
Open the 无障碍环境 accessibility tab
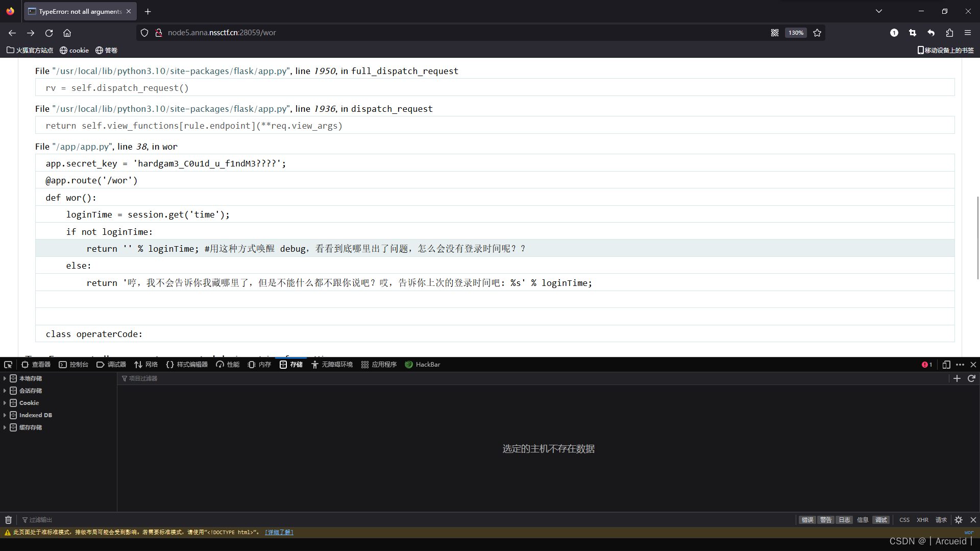coord(332,365)
